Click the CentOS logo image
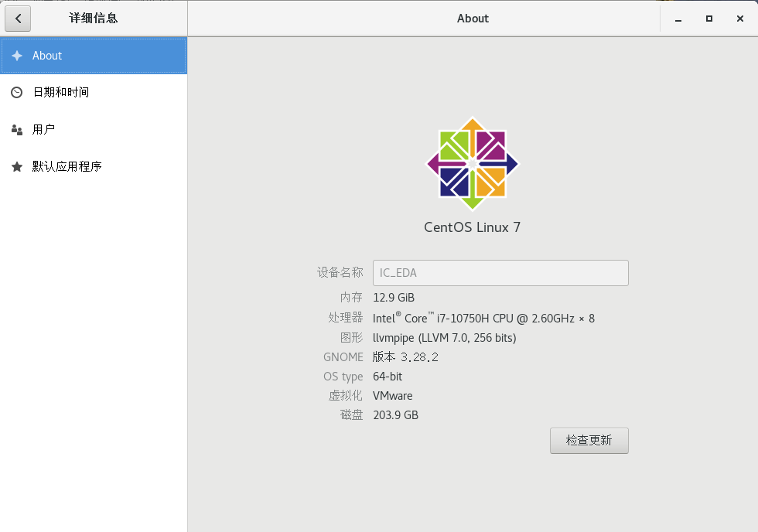The width and height of the screenshot is (758, 532). (472, 162)
